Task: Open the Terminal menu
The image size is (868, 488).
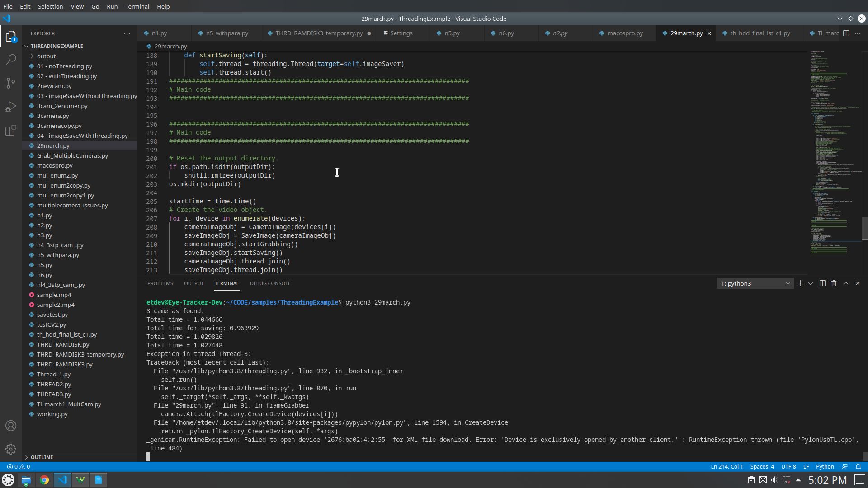Action: pyautogui.click(x=137, y=6)
